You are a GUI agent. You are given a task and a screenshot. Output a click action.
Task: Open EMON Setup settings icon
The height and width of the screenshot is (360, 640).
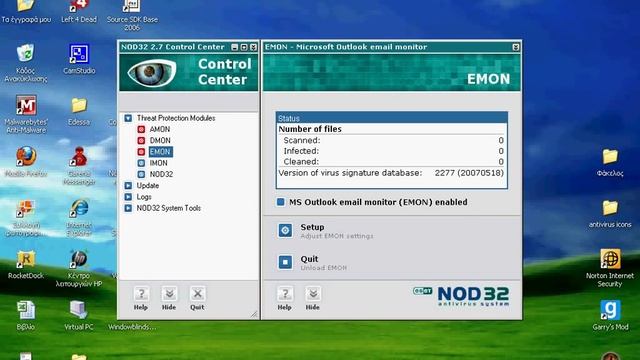285,231
